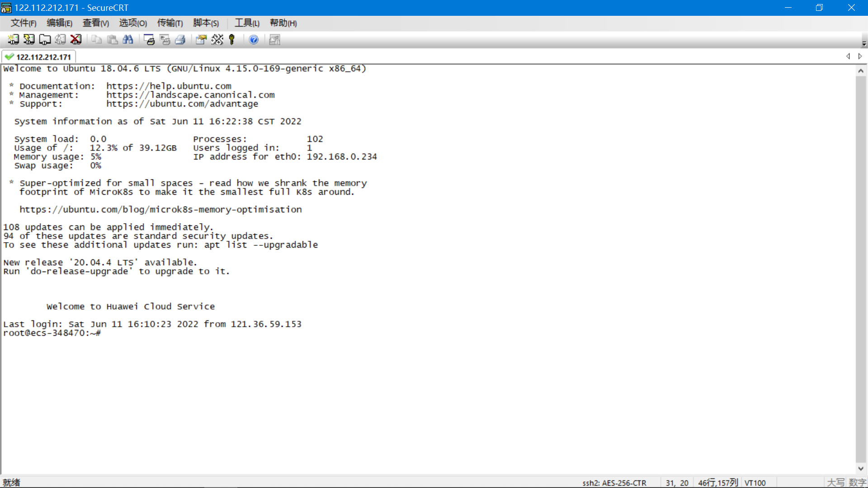Click the Find binoculars icon

tap(128, 40)
